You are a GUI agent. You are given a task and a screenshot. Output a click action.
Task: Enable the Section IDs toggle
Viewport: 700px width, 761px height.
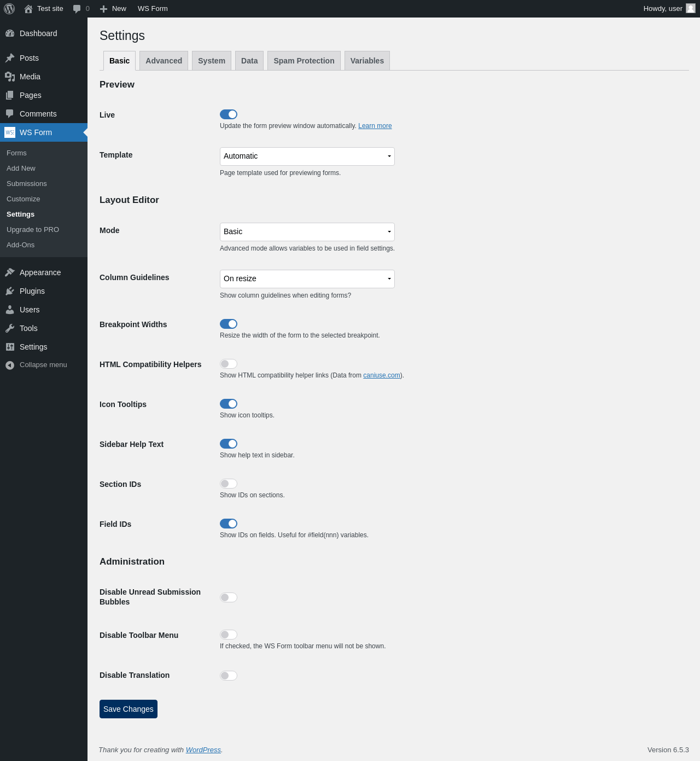[x=229, y=484]
